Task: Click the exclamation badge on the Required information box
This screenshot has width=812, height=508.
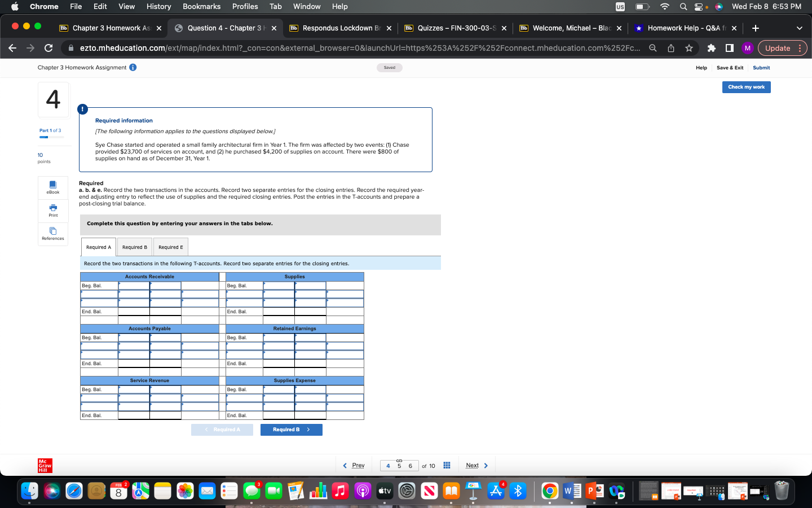Action: tap(83, 110)
